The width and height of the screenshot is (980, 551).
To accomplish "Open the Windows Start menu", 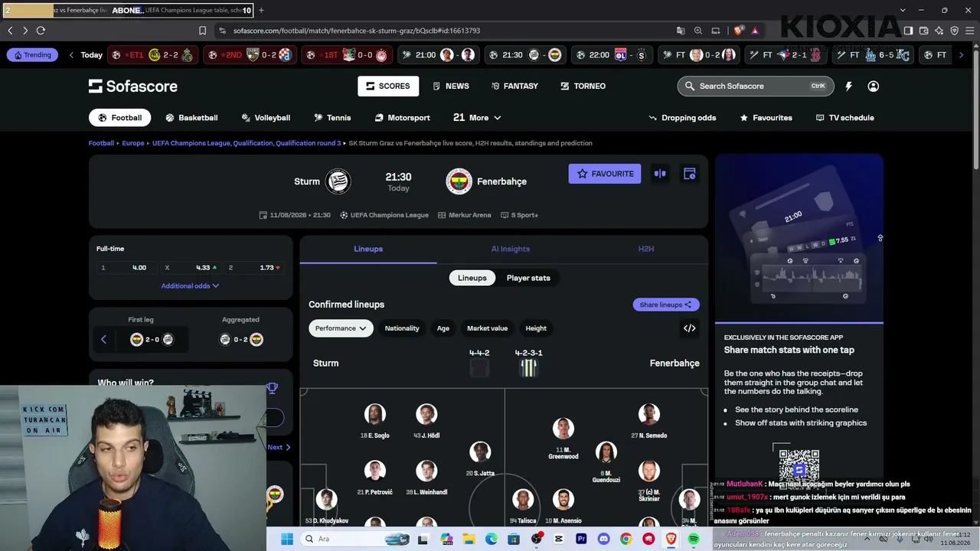I will click(287, 540).
